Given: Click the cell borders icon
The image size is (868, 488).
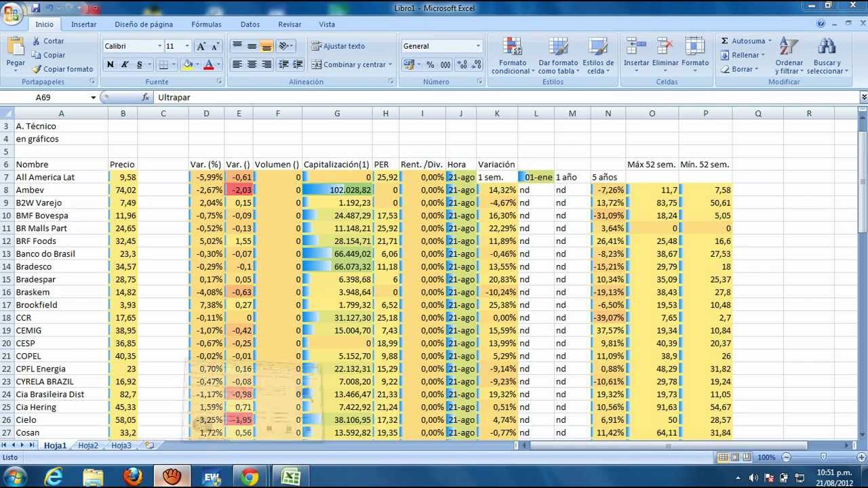Looking at the screenshot, I should click(x=163, y=64).
